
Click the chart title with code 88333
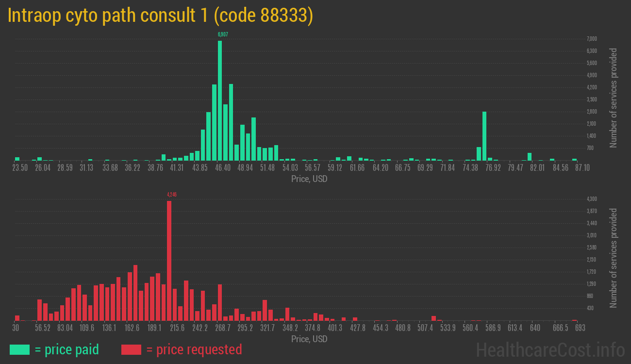[x=160, y=16]
